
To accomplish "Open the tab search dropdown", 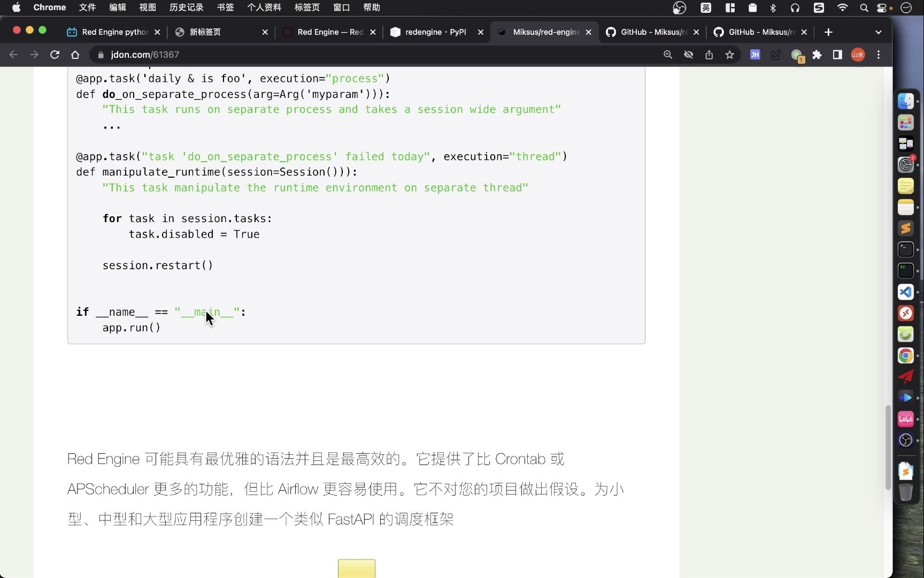I will pos(879,32).
